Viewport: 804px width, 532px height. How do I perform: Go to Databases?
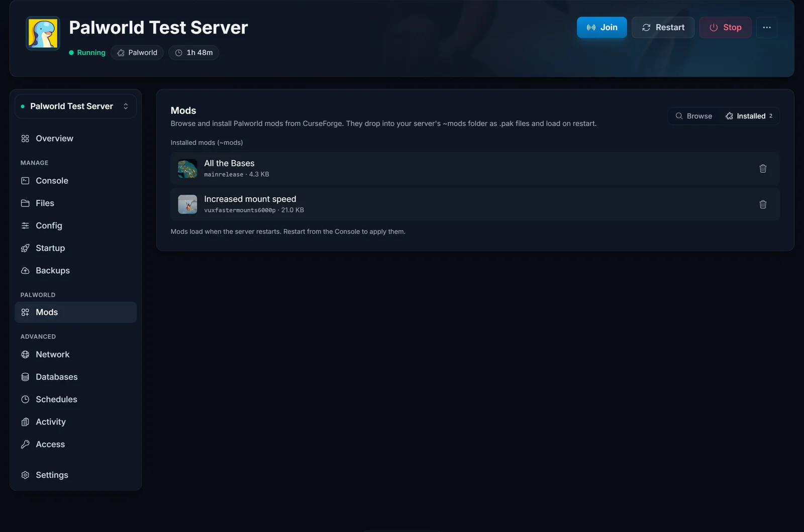[75, 377]
